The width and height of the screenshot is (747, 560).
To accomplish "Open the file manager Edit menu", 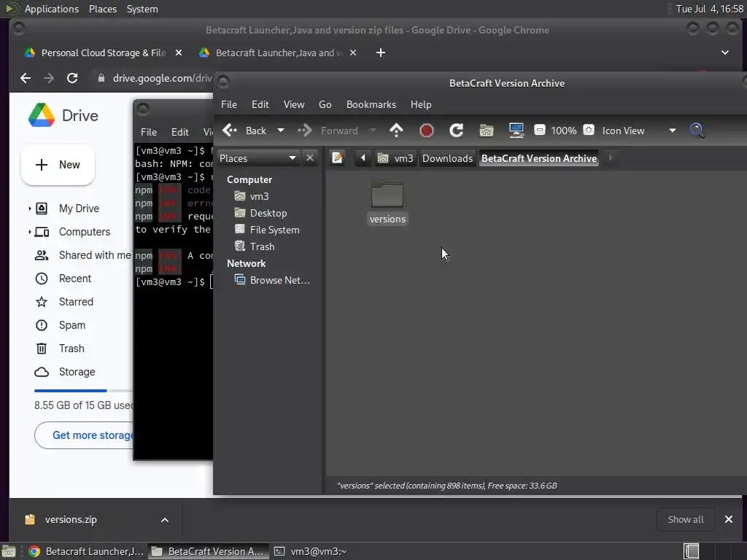I will [260, 104].
